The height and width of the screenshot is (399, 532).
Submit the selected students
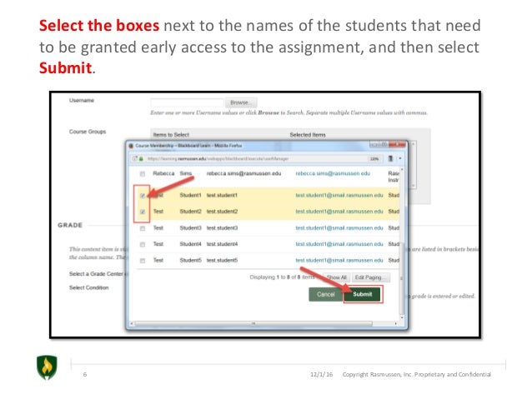point(363,294)
